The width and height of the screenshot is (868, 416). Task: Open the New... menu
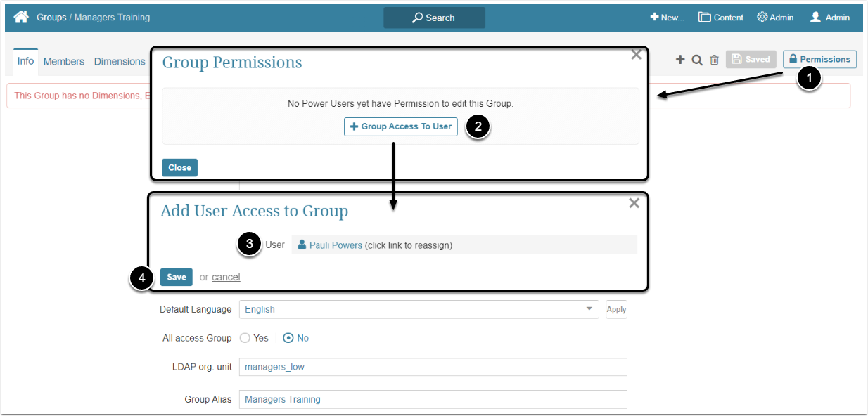667,18
